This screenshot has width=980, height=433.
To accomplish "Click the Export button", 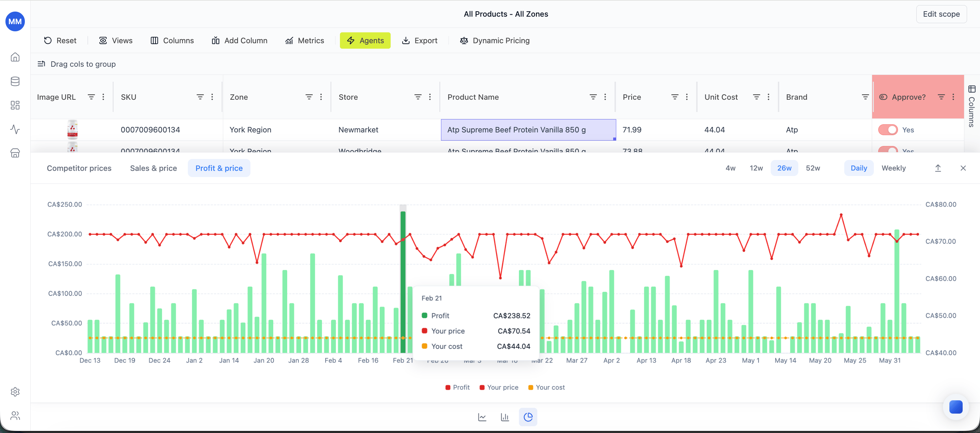I will point(420,40).
